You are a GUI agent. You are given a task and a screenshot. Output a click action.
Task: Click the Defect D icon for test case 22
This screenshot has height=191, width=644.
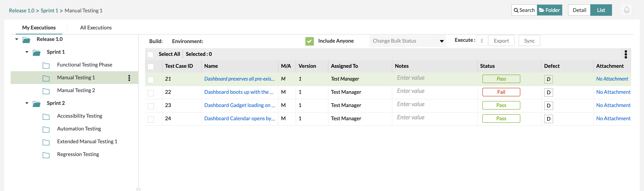(548, 92)
